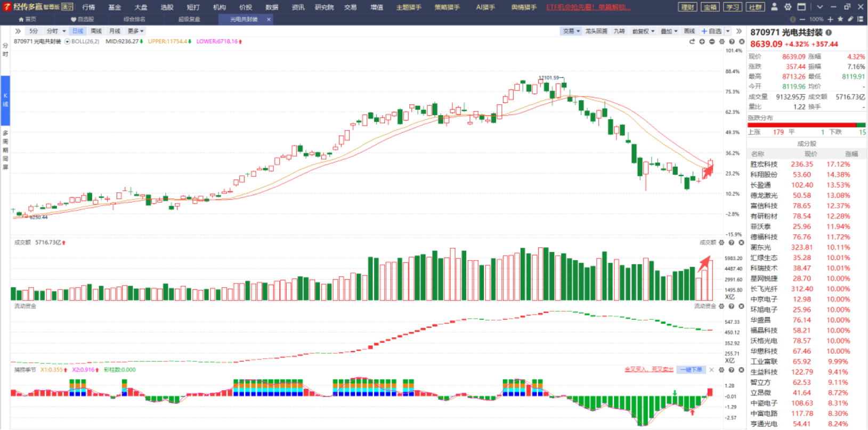Toggle the 日线 daily period
The width and height of the screenshot is (868, 430).
[x=78, y=31]
